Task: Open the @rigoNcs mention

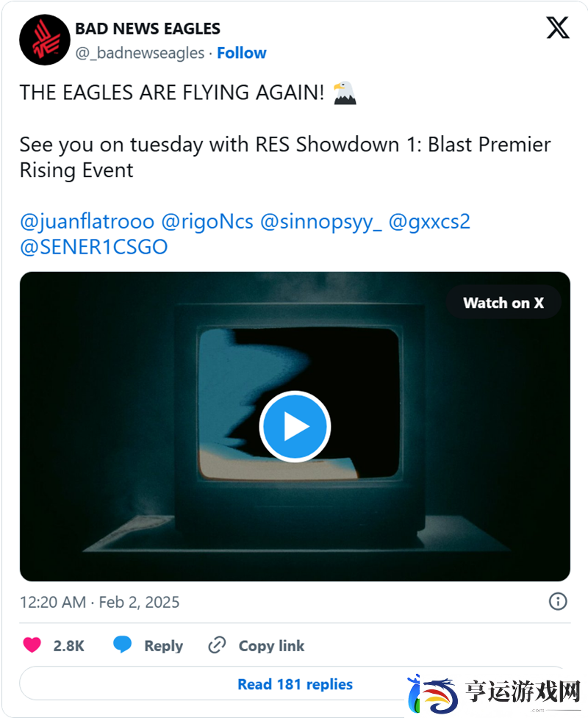Action: (x=207, y=222)
